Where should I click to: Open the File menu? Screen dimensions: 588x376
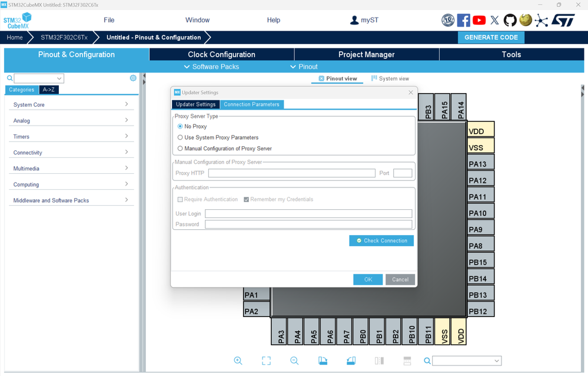pyautogui.click(x=109, y=20)
